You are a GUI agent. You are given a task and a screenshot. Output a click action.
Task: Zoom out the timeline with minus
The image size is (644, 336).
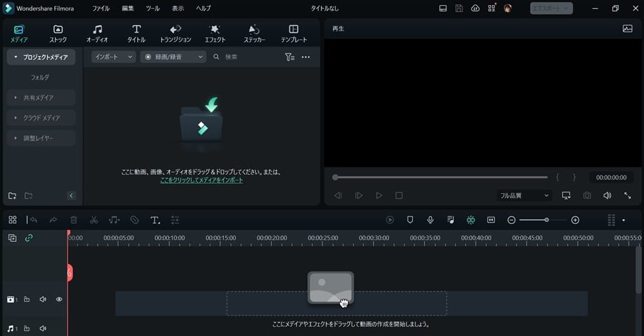coord(511,220)
